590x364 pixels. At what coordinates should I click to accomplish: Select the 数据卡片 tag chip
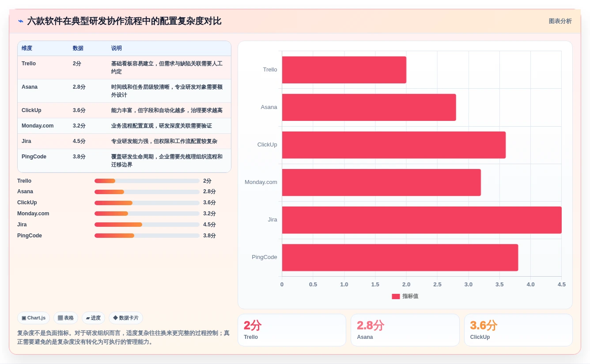(126, 318)
